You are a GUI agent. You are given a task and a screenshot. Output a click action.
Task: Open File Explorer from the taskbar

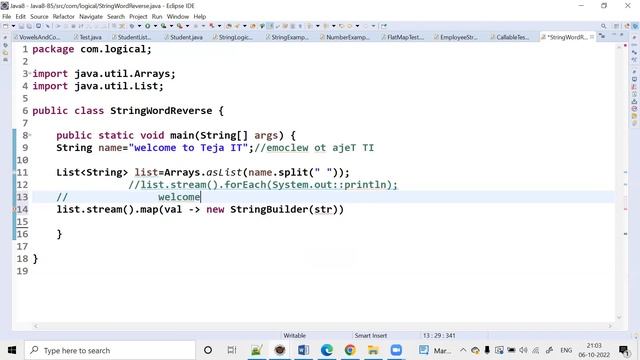tap(373, 350)
